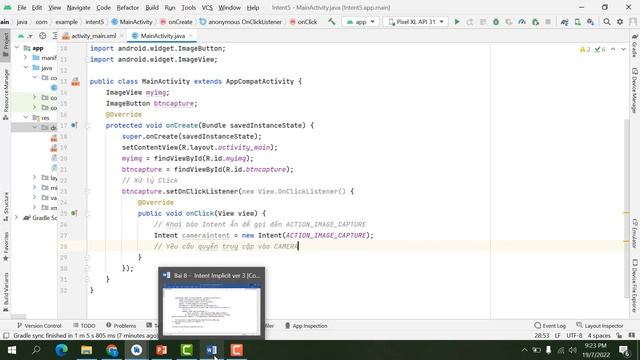Click the UTF-8 encoding status entry

pyautogui.click(x=574, y=336)
